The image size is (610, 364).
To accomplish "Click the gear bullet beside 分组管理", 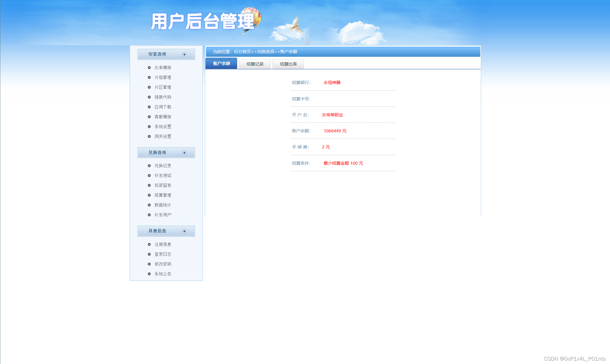I will (149, 77).
